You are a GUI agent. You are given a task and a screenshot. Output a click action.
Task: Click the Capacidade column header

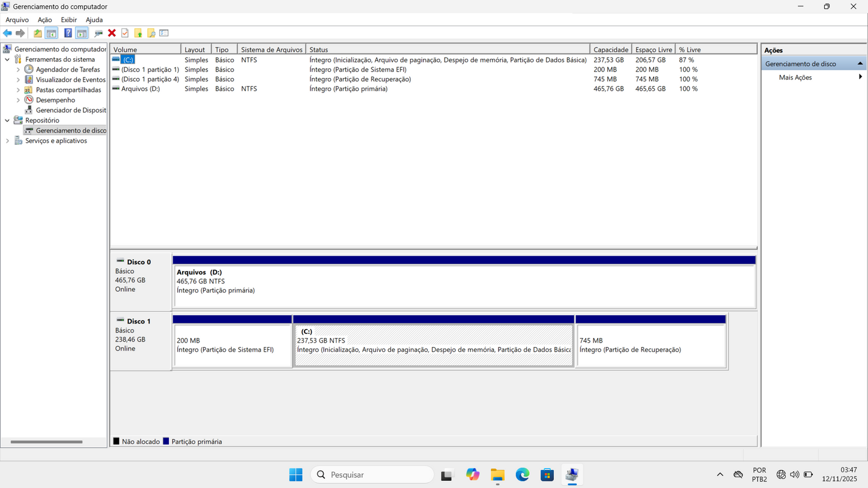tap(610, 49)
